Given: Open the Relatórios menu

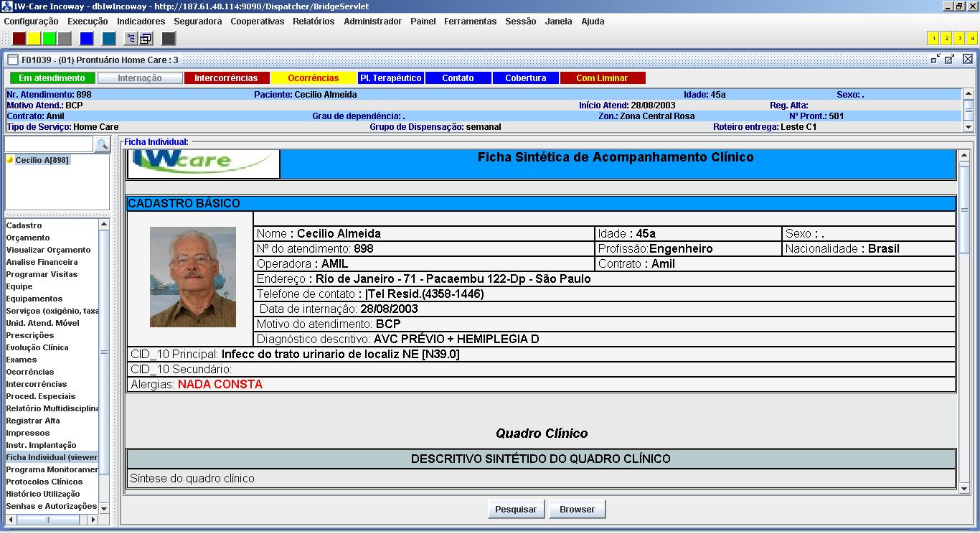Looking at the screenshot, I should pos(314,22).
